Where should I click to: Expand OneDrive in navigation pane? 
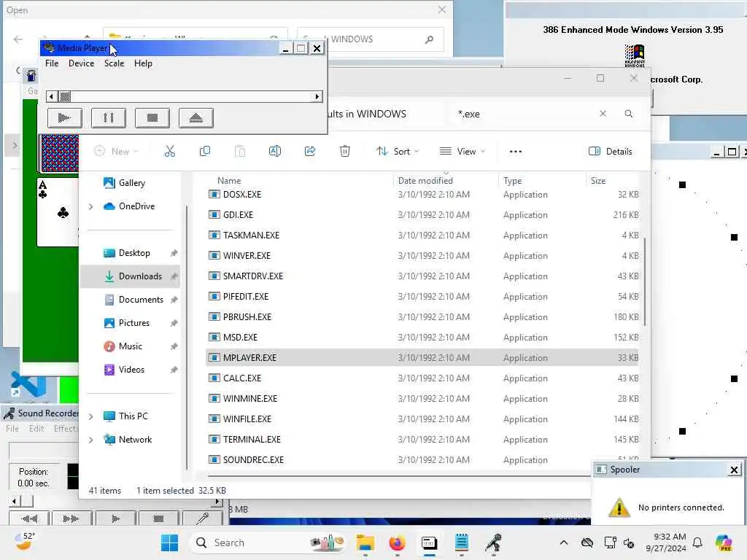(x=91, y=206)
